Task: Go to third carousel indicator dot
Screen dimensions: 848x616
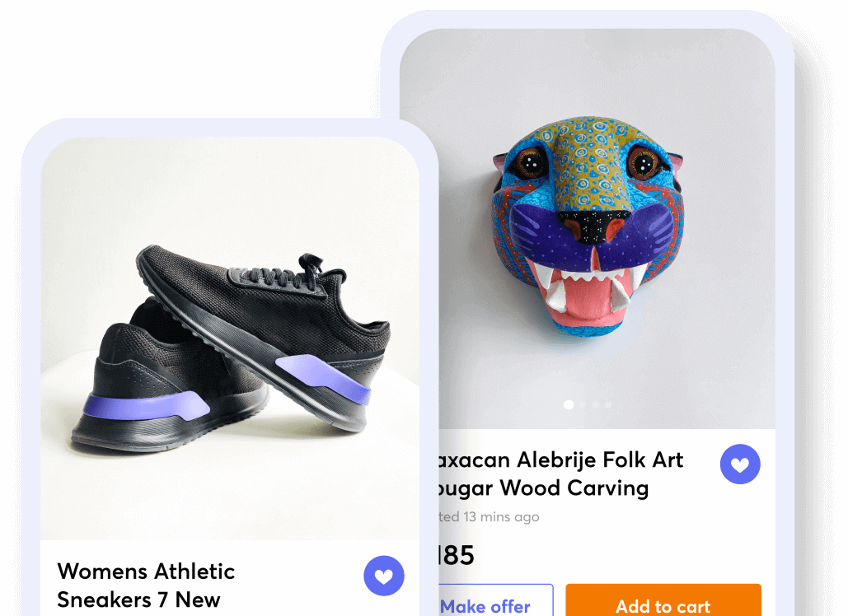Action: tap(595, 405)
